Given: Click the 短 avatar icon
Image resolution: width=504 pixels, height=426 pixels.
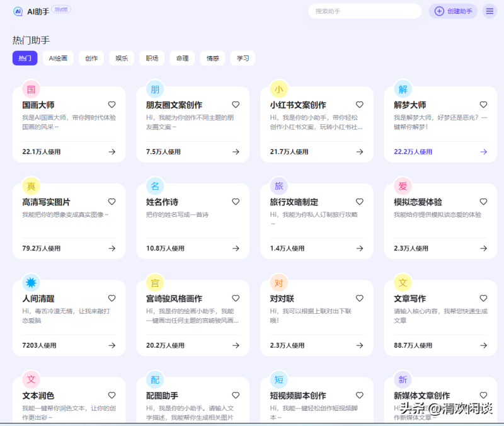Looking at the screenshot, I should [x=279, y=380].
